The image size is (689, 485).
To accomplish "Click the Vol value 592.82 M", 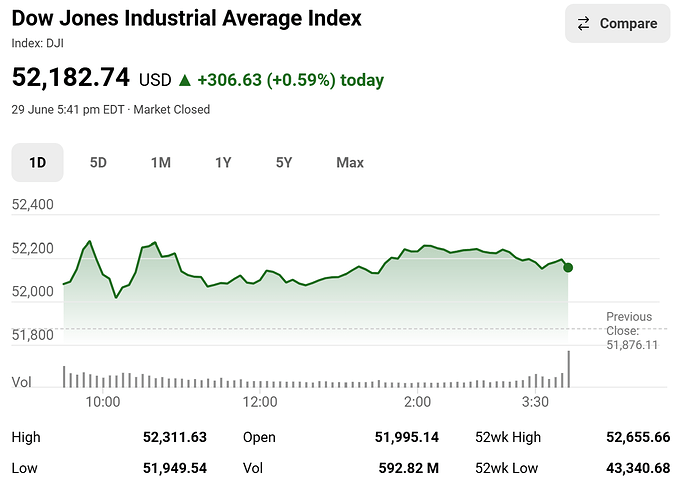I will coord(409,468).
